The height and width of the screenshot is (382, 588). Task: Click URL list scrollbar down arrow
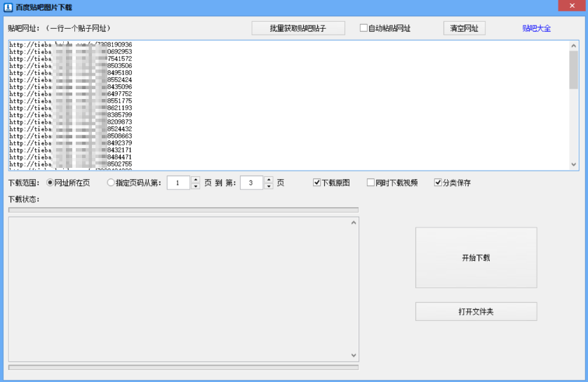tap(573, 164)
